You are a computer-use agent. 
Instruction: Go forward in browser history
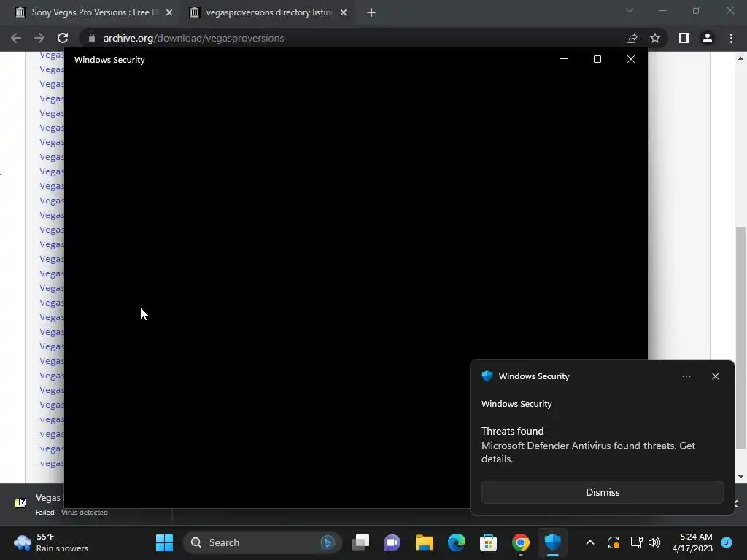[39, 38]
